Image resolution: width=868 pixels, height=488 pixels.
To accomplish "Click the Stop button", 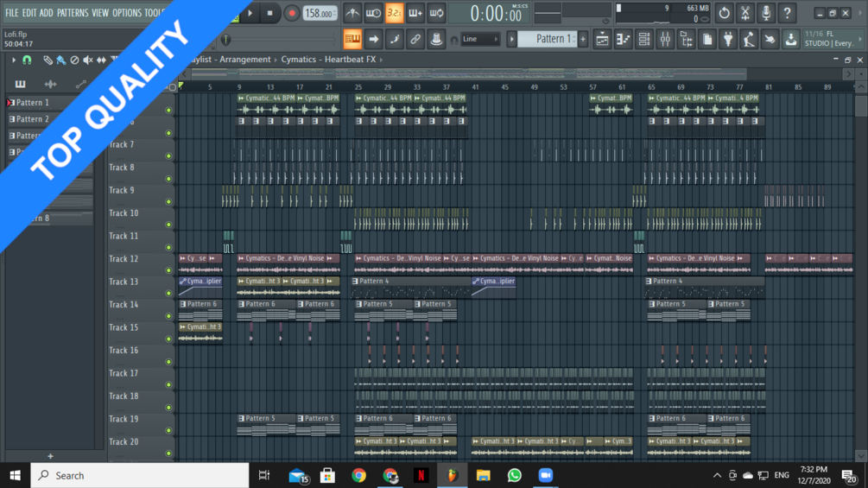I will click(270, 13).
